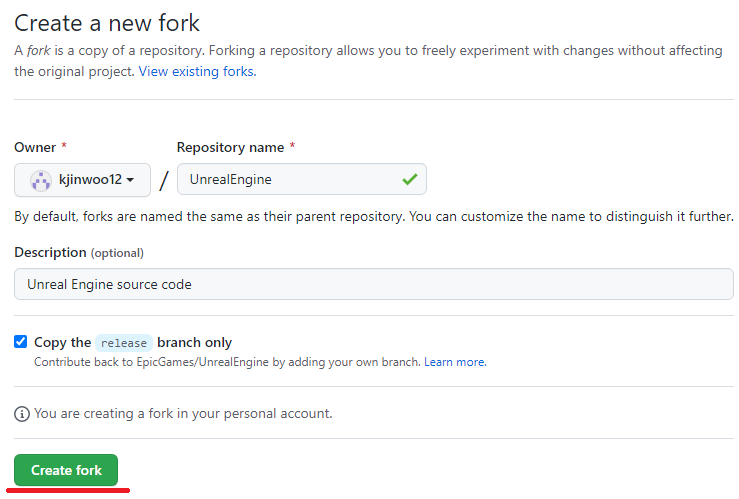Click the release branch label
The height and width of the screenshot is (499, 739).
124,343
